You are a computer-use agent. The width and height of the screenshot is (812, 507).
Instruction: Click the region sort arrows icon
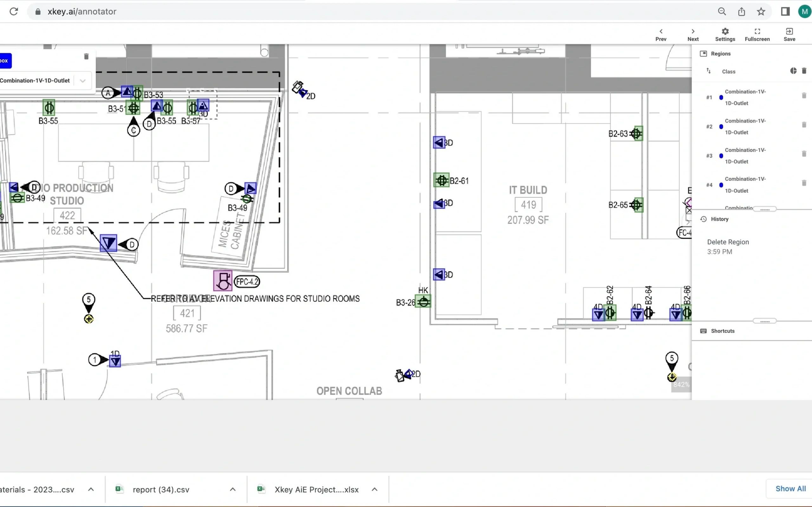708,71
